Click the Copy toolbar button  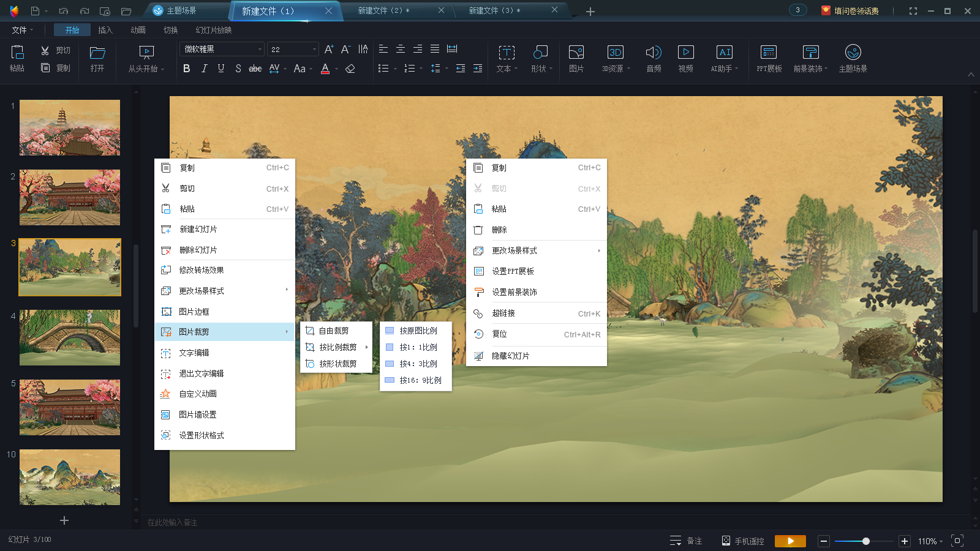tap(56, 68)
